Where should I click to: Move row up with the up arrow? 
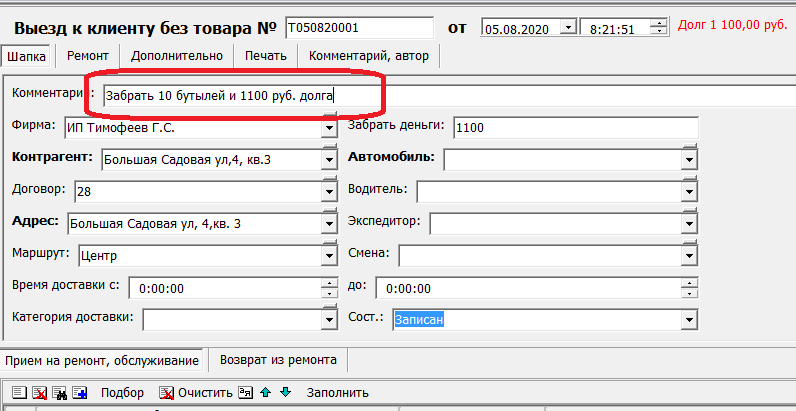(266, 392)
